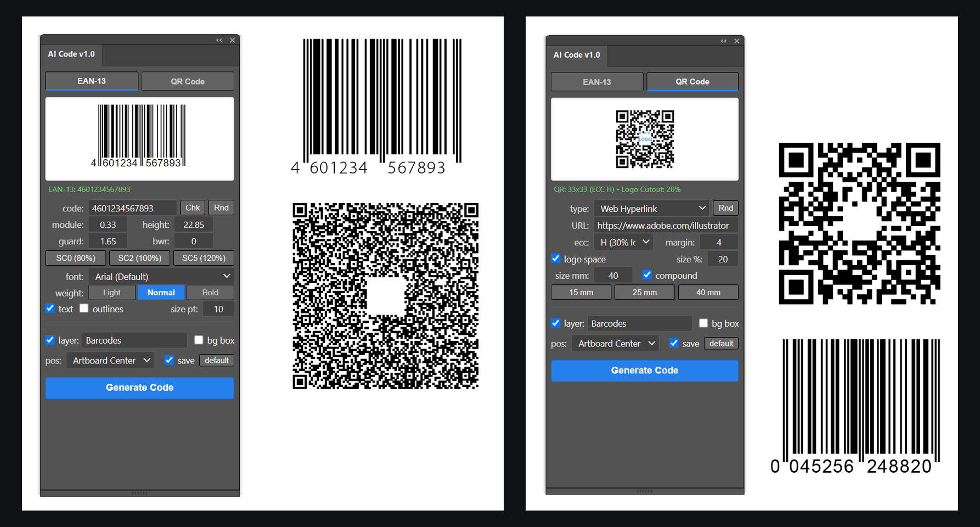
Task: Select large QR code with logo cutout on left artboard
Action: tap(385, 296)
